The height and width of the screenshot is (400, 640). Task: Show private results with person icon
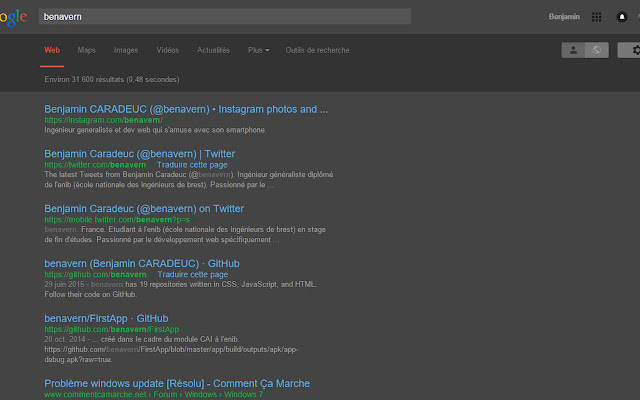[x=573, y=50]
